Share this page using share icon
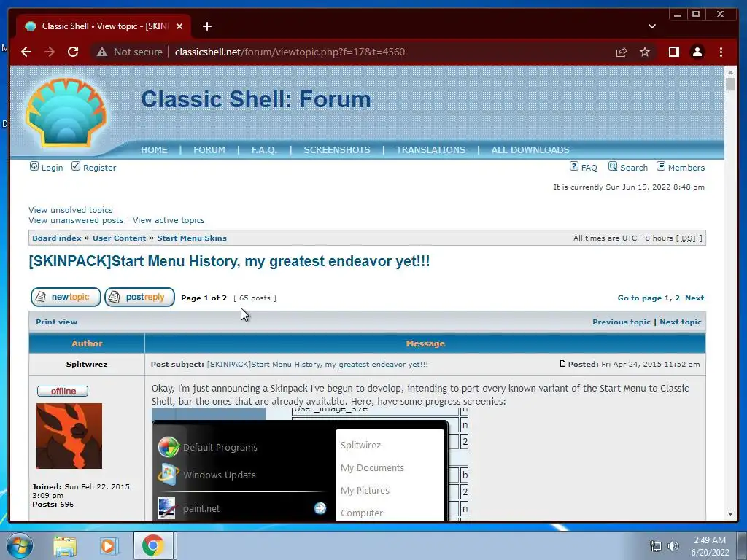 coord(622,52)
